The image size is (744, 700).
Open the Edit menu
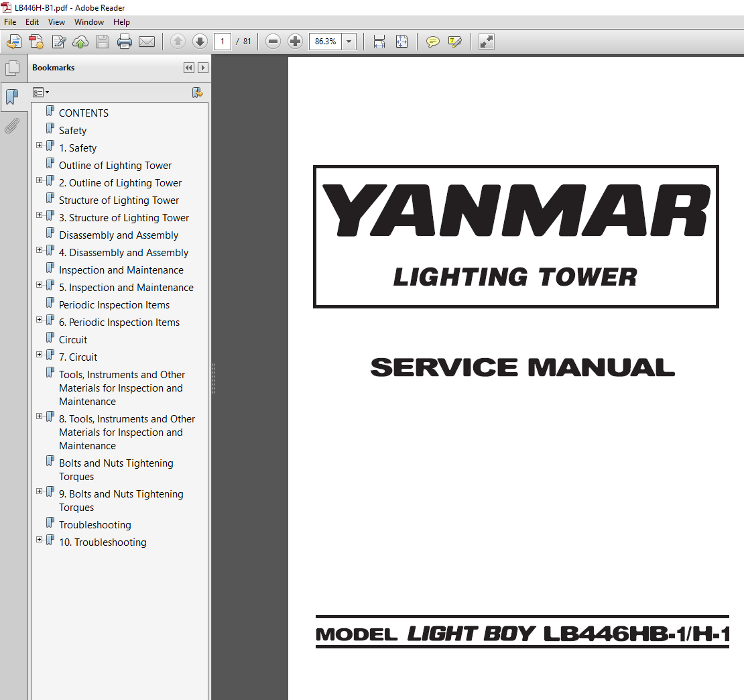32,22
